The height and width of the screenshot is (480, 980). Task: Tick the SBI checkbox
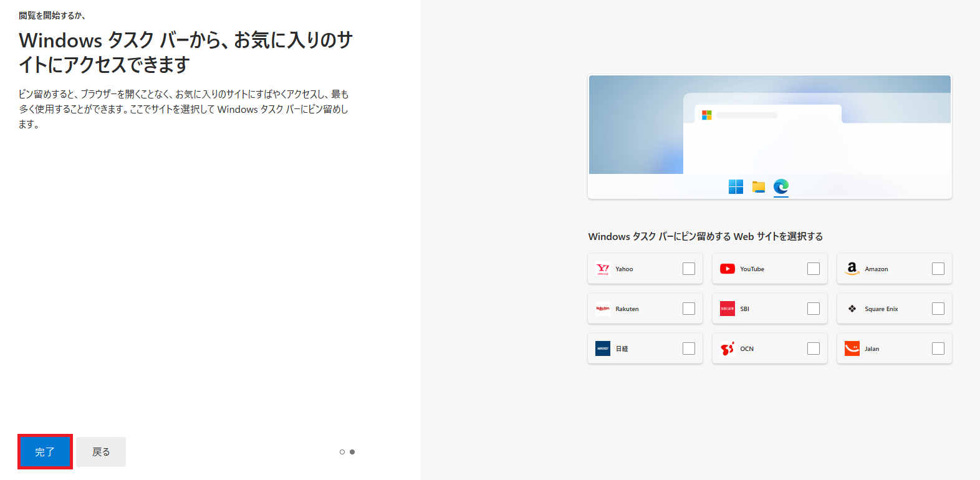coord(814,309)
